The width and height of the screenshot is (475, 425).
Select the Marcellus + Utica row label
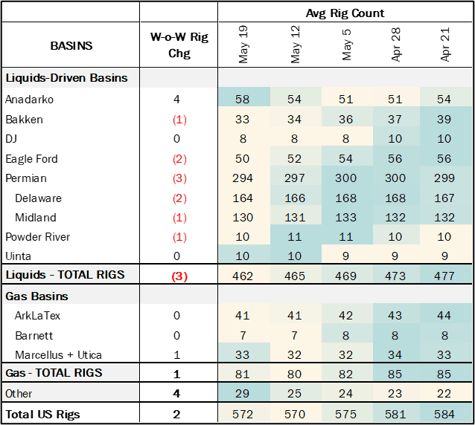tap(58, 355)
